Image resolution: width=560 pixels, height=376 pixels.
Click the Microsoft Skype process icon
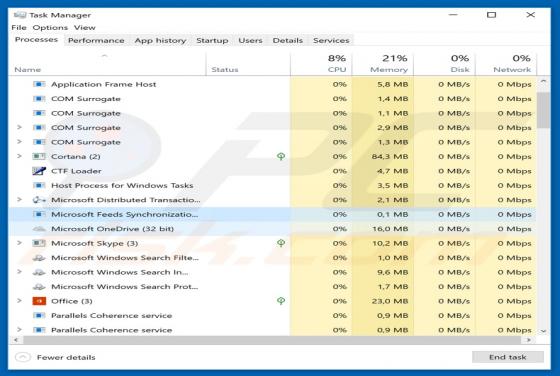(39, 243)
